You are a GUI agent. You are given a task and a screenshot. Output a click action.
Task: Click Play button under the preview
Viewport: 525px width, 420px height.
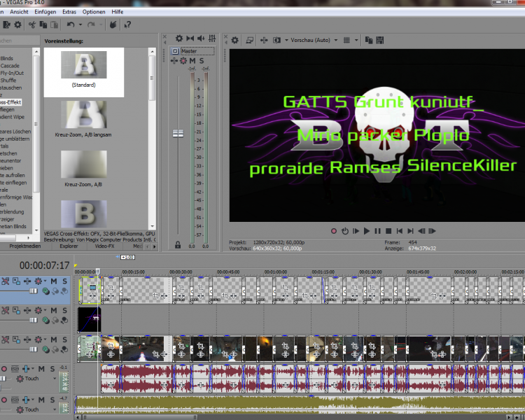367,231
